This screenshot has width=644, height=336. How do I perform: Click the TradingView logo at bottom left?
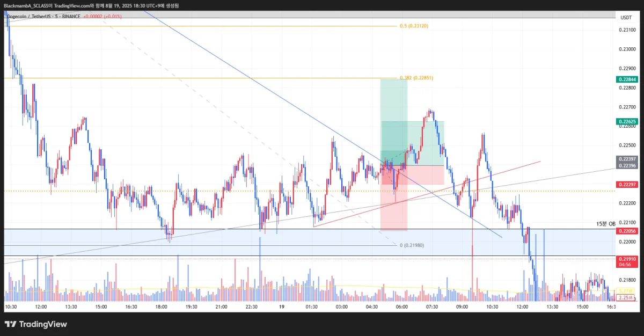coord(36,324)
